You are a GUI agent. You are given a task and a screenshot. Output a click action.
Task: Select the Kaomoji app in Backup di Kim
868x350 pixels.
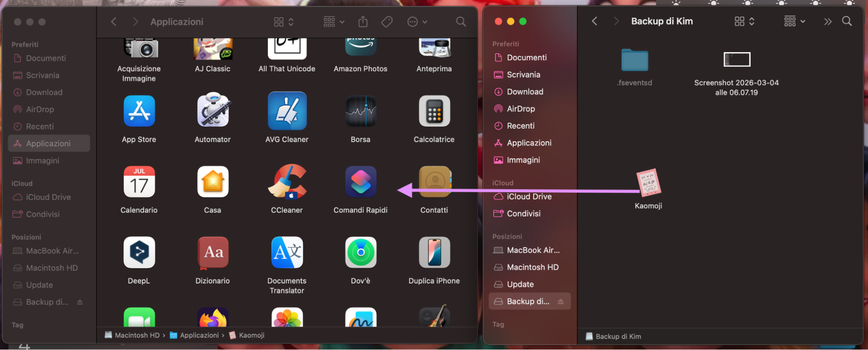[x=648, y=182]
